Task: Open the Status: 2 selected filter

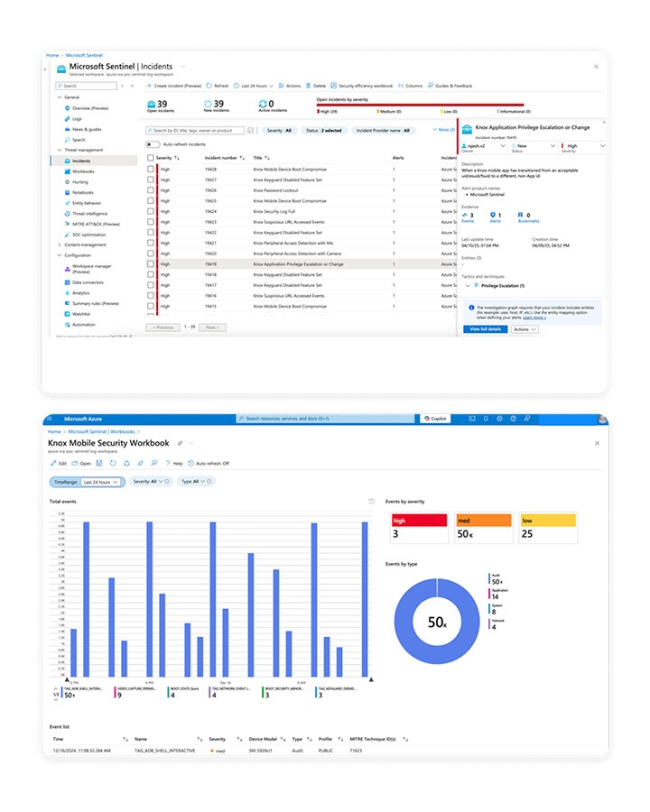Action: [323, 131]
